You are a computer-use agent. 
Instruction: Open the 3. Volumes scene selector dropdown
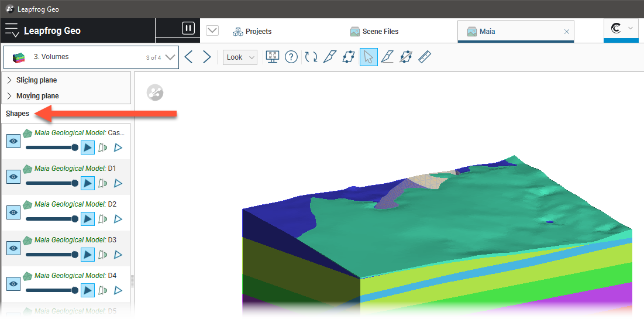pos(91,57)
